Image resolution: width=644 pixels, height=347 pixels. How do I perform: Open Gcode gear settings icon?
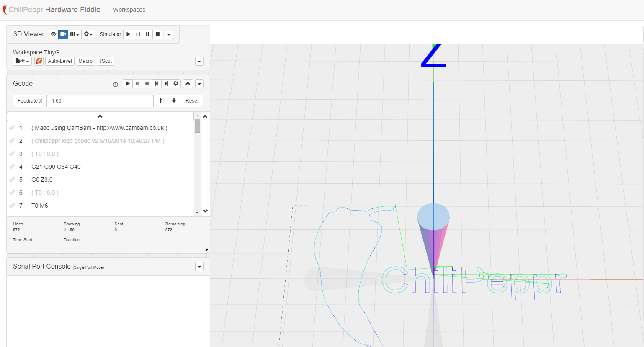[x=176, y=84]
